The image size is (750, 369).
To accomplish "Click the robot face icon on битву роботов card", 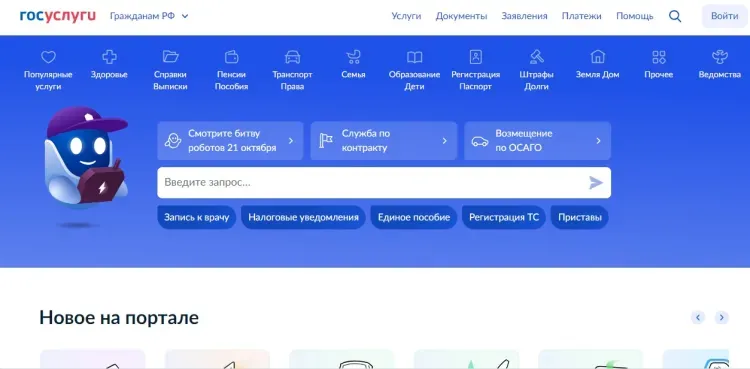I will pyautogui.click(x=173, y=141).
